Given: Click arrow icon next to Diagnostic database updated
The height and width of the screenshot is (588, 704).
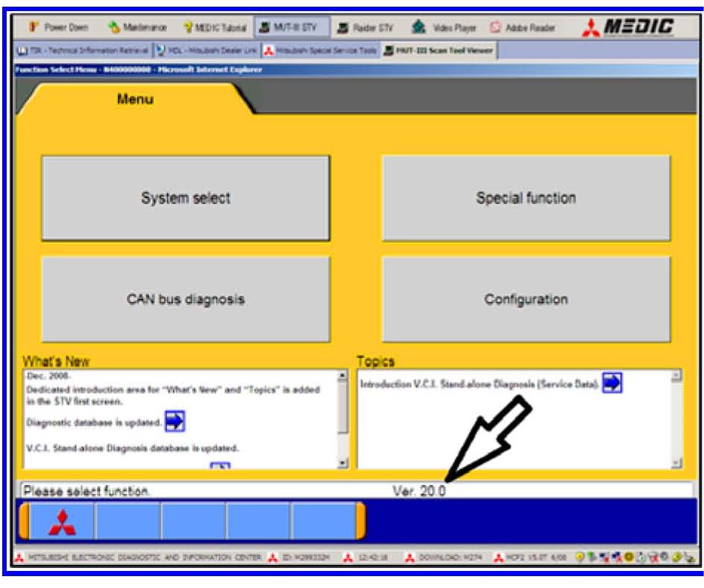Looking at the screenshot, I should pos(174,423).
